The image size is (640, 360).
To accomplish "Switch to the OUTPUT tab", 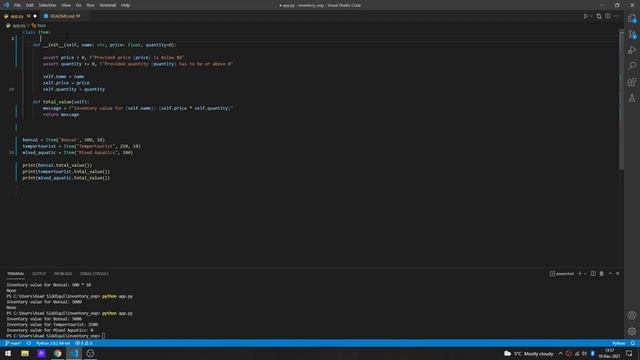I will [39, 273].
